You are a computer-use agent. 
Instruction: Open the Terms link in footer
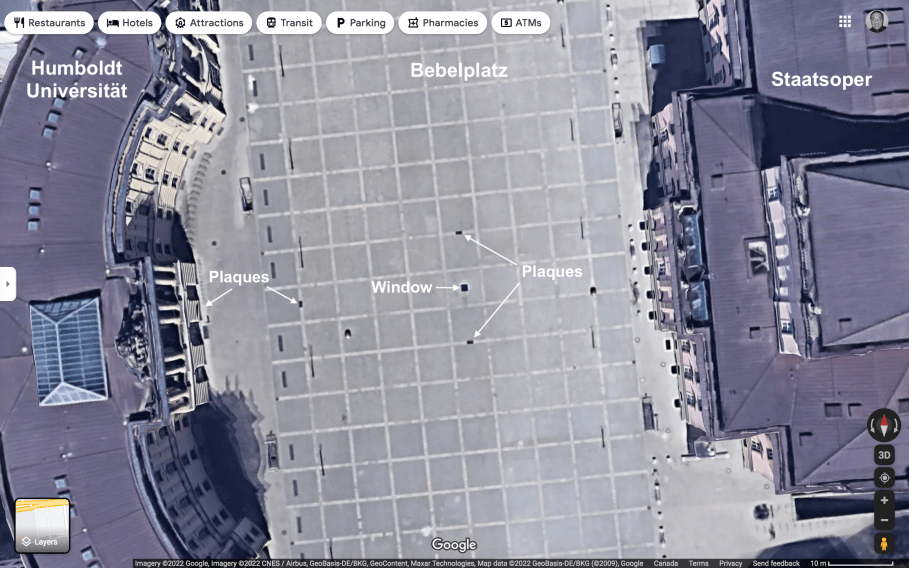[x=699, y=563]
